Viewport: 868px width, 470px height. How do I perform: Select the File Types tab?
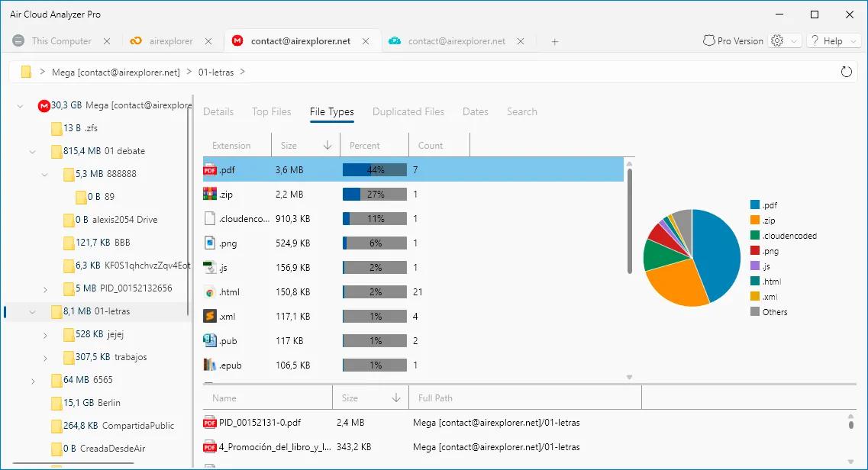pyautogui.click(x=331, y=111)
